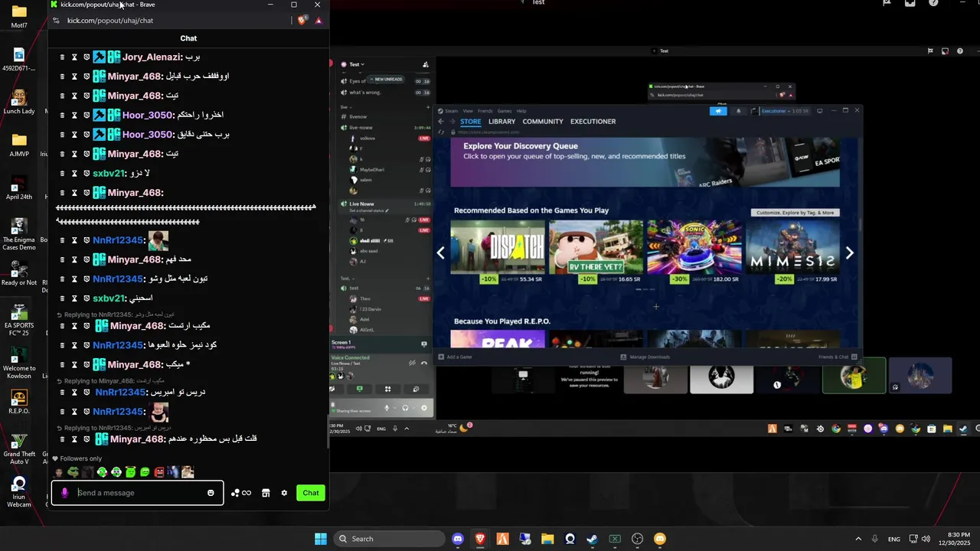Click Discord disconnect from voice icon
Viewport: 980px width, 551px height.
coord(423,362)
